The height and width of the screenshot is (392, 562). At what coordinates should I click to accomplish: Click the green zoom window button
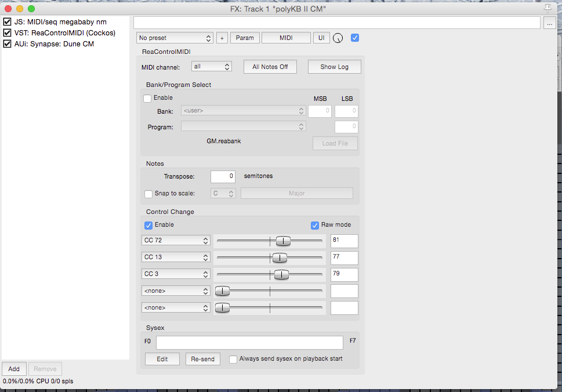point(31,9)
